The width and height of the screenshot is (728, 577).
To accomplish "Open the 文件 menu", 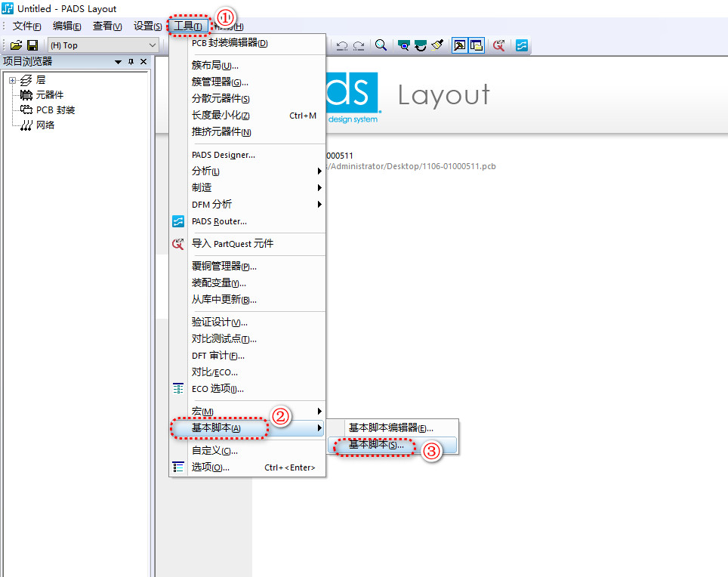I will (26, 26).
